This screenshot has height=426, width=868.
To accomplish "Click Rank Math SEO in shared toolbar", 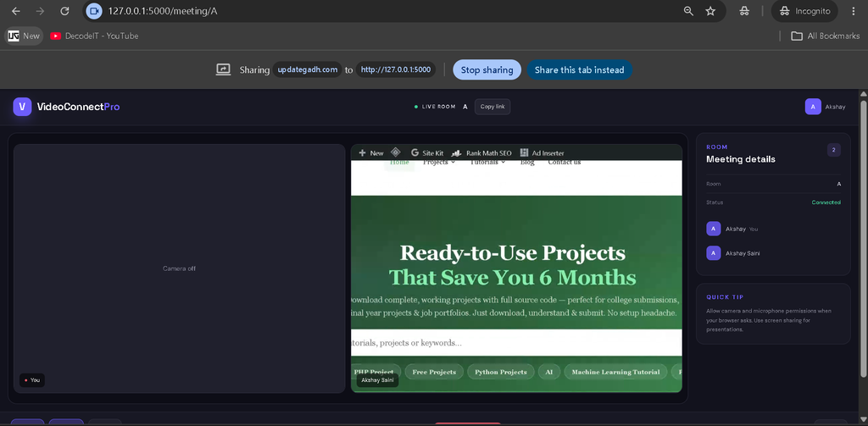I will pyautogui.click(x=481, y=152).
